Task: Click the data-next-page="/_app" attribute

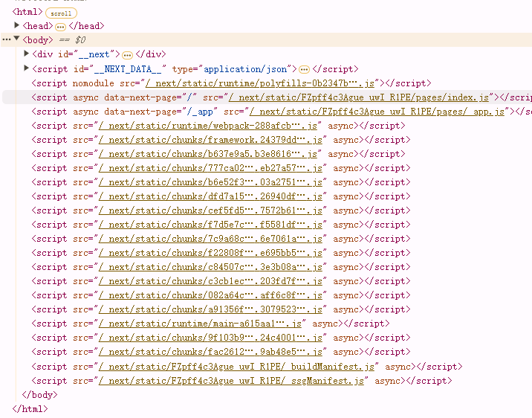Action: pyautogui.click(x=160, y=112)
